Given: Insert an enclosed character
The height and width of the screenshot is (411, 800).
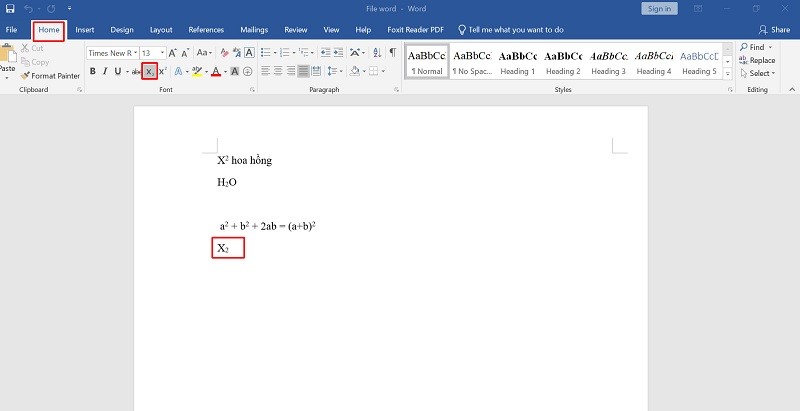Looking at the screenshot, I should (247, 71).
